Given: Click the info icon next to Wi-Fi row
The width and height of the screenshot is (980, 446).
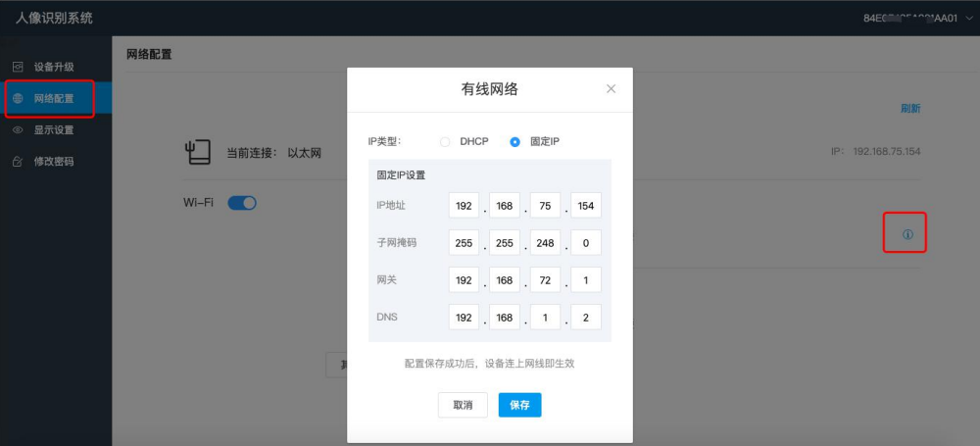Looking at the screenshot, I should click(x=907, y=235).
